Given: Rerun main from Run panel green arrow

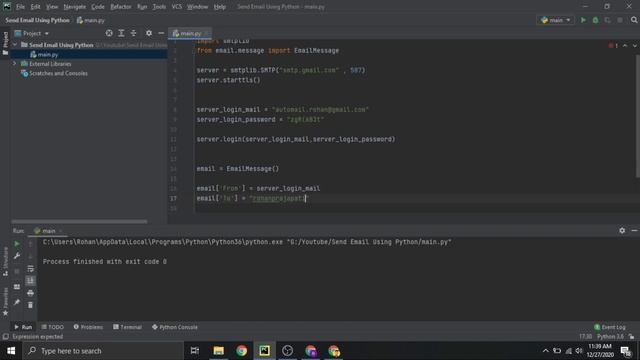Looking at the screenshot, I should coord(17,244).
